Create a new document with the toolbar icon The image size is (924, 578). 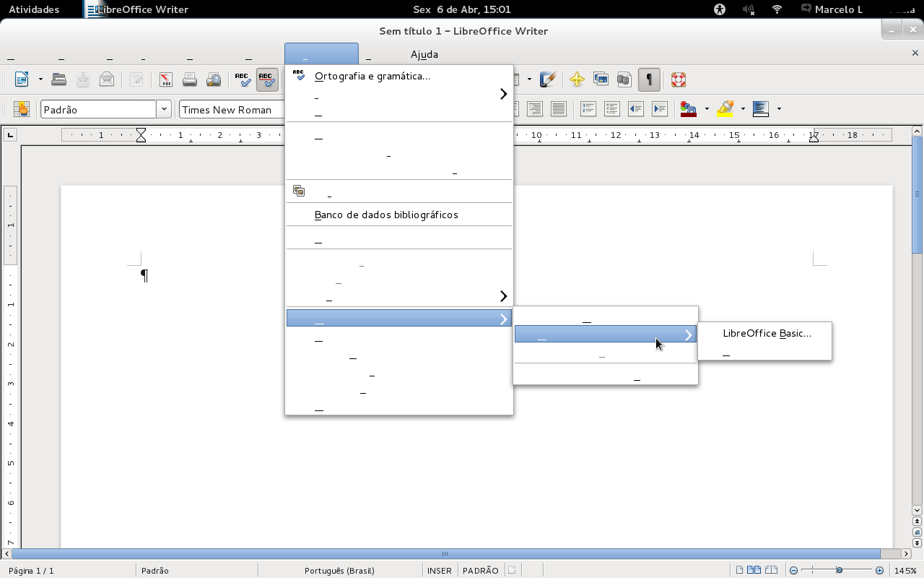[22, 79]
